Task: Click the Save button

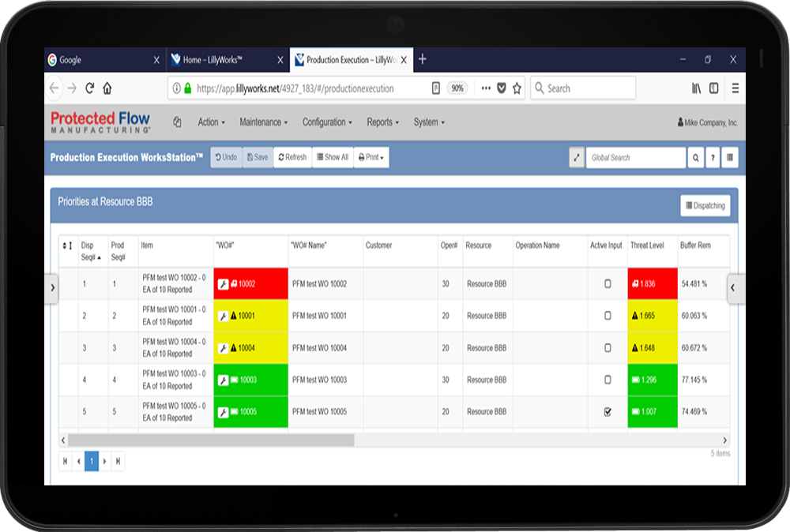Action: tap(258, 158)
